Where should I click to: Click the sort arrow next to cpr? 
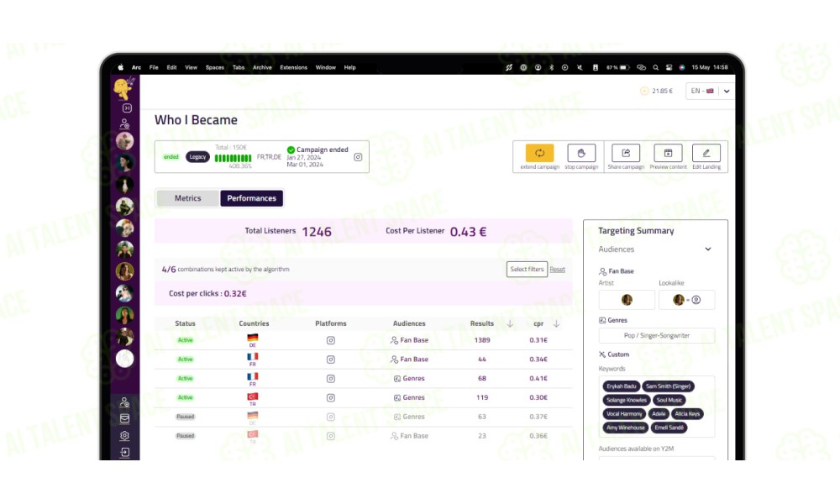click(x=557, y=323)
